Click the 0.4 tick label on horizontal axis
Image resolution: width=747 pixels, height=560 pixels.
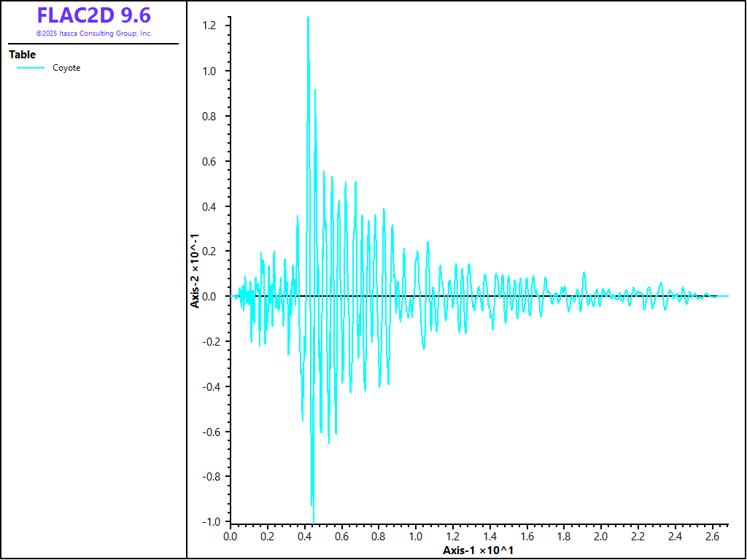pyautogui.click(x=304, y=537)
